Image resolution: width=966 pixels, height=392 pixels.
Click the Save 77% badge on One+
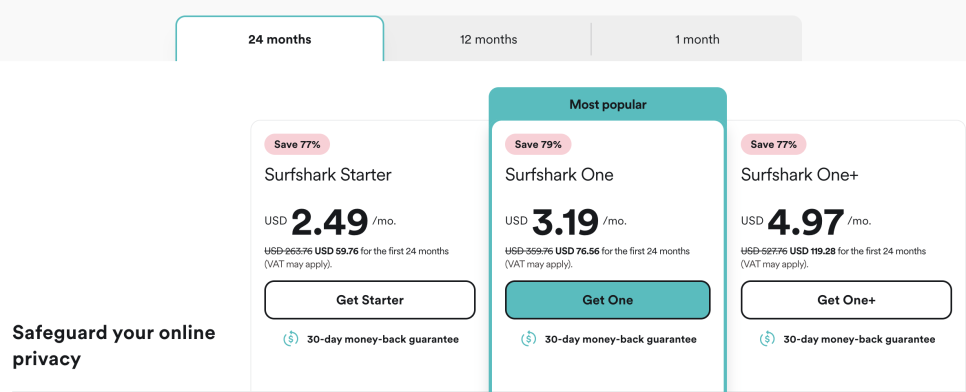pos(773,145)
